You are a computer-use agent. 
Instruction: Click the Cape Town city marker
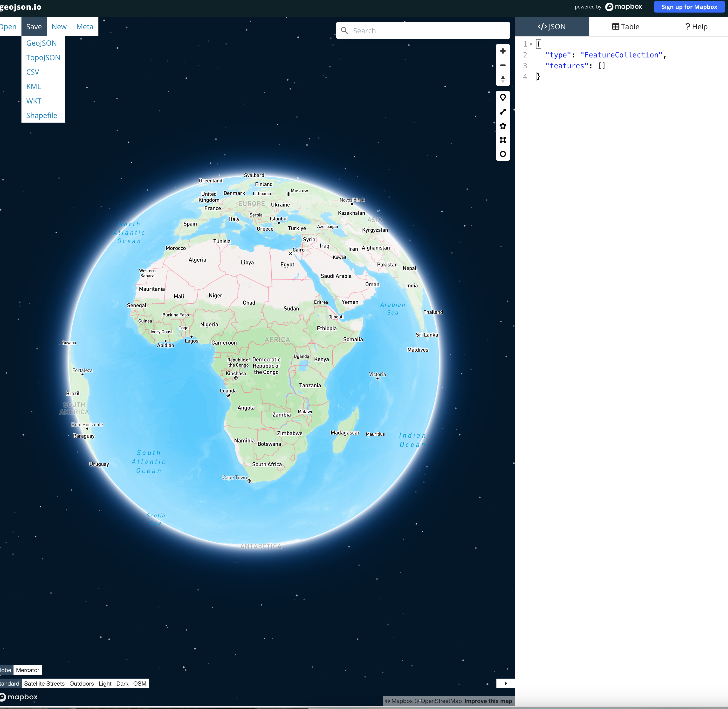pos(249,481)
